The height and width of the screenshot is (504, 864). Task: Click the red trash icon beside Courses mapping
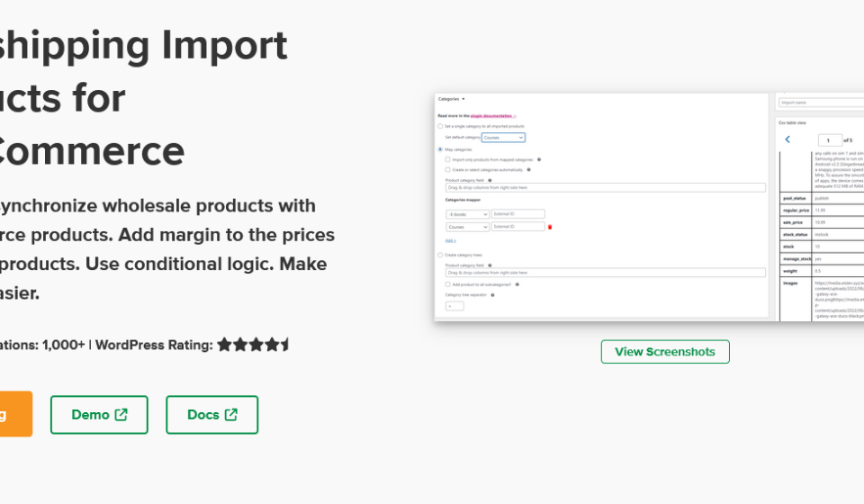[549, 227]
